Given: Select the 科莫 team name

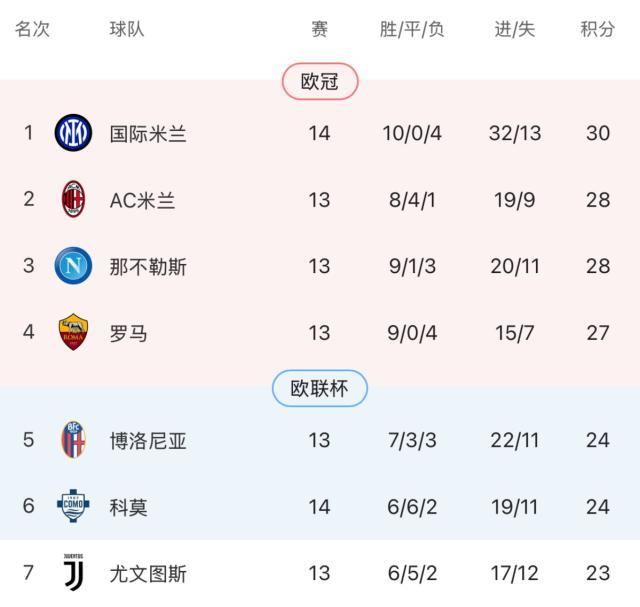Looking at the screenshot, I should 129,507.
